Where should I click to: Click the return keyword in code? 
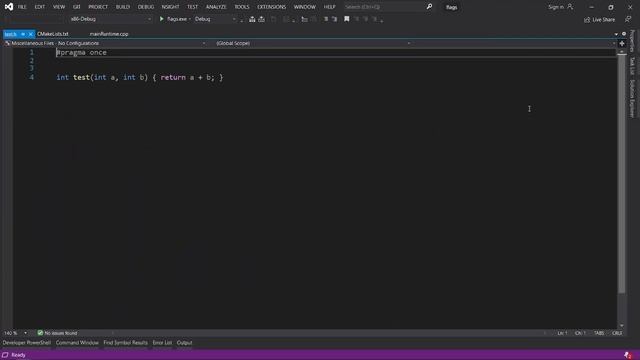pyautogui.click(x=173, y=77)
